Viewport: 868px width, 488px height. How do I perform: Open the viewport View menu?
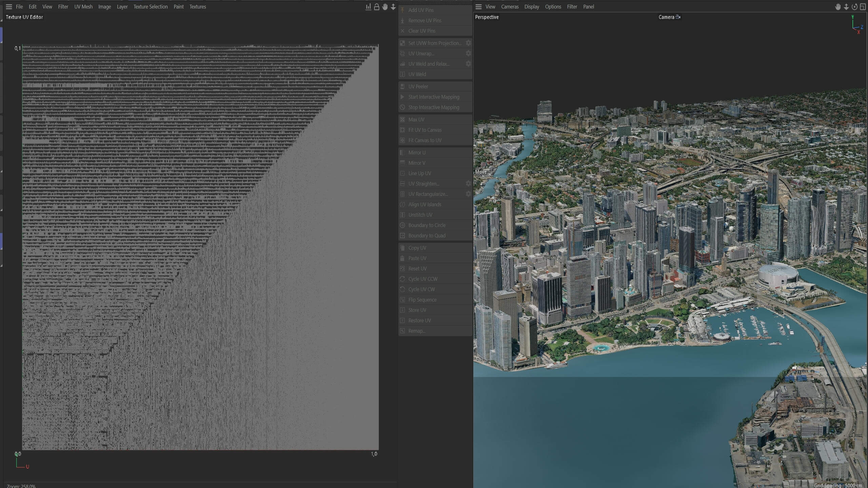(x=490, y=7)
